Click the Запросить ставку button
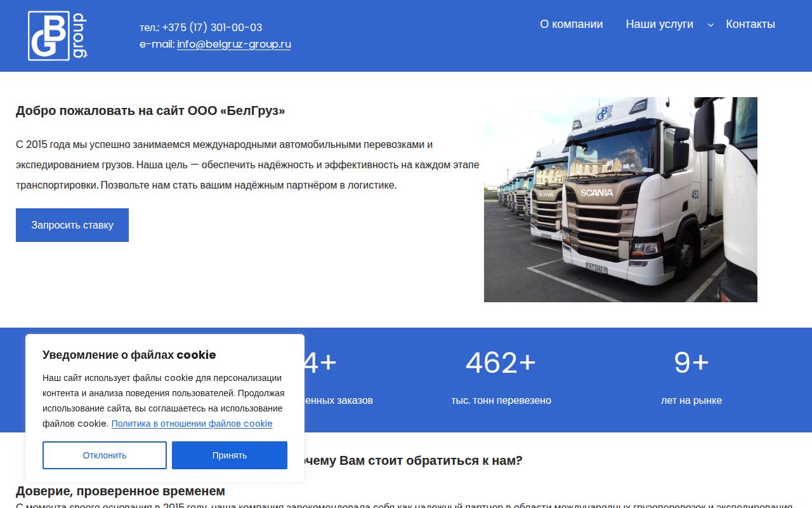The image size is (812, 508). click(72, 225)
